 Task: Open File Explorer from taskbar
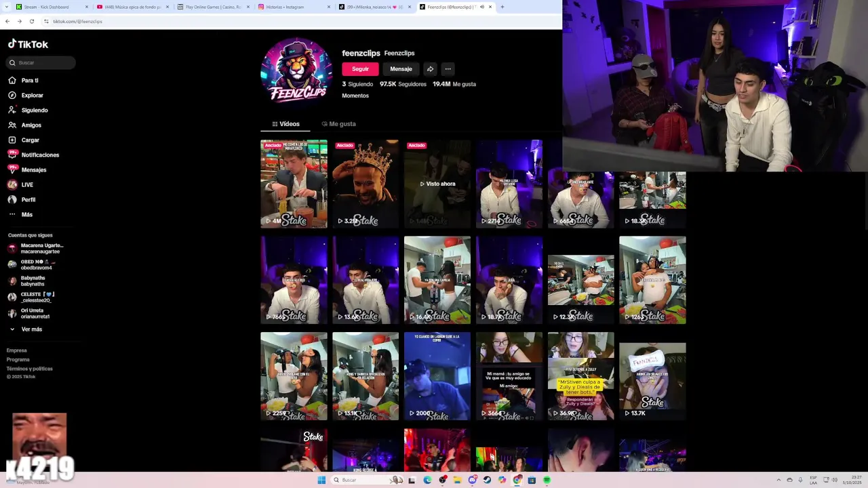click(457, 480)
